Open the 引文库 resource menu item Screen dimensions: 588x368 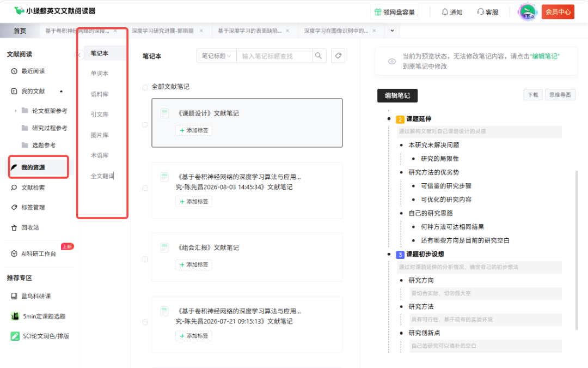(100, 114)
